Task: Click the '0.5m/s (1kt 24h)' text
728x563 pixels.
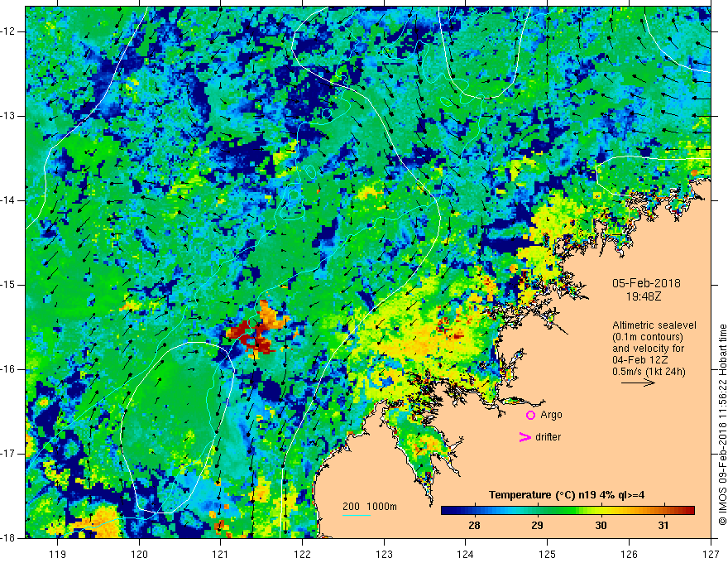Action: (649, 372)
